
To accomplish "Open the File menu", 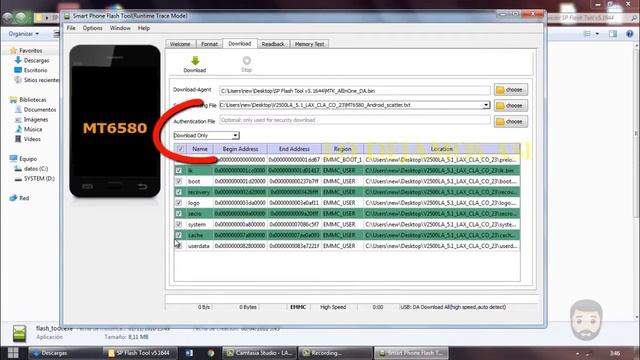I will (x=71, y=28).
